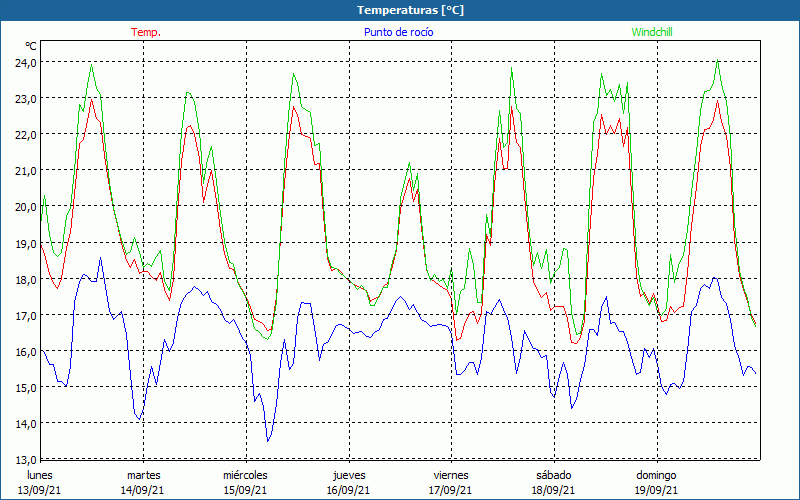Select the red 'Temp.' legend label
The width and height of the screenshot is (800, 500).
click(x=146, y=32)
